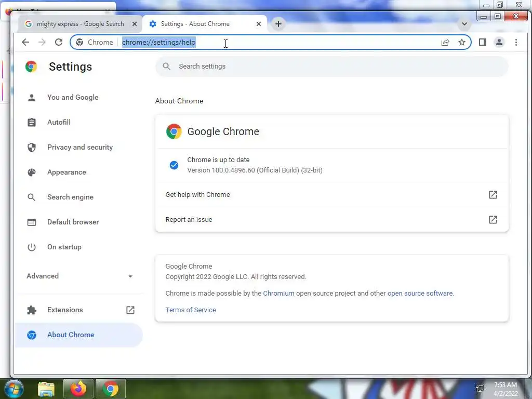Open Extensions from the sidebar

point(65,310)
